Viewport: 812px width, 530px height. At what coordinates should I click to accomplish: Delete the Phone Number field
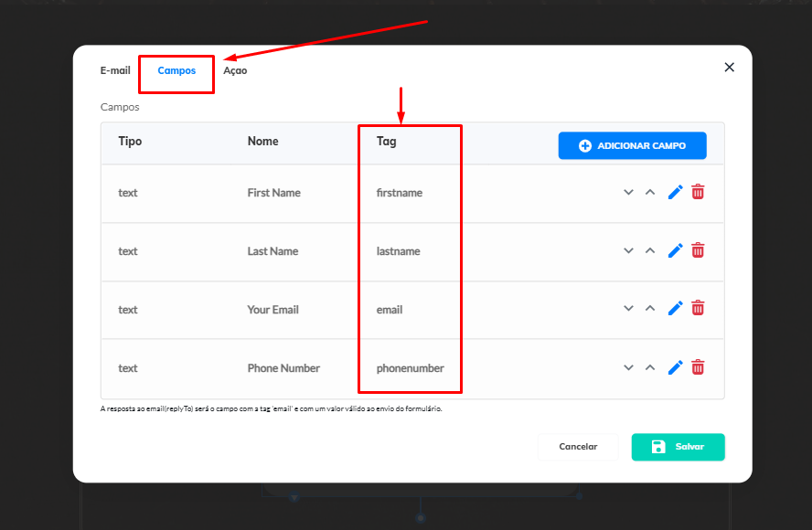698,367
